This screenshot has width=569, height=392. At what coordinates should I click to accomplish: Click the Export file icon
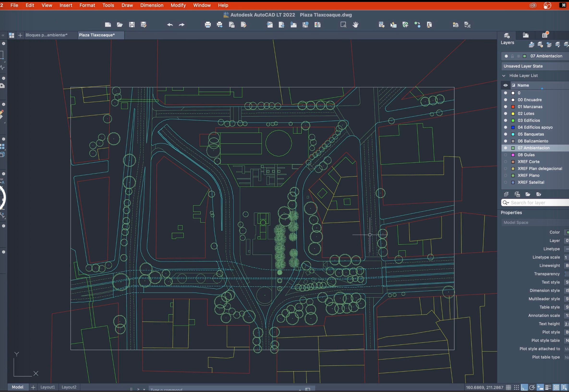[282, 24]
